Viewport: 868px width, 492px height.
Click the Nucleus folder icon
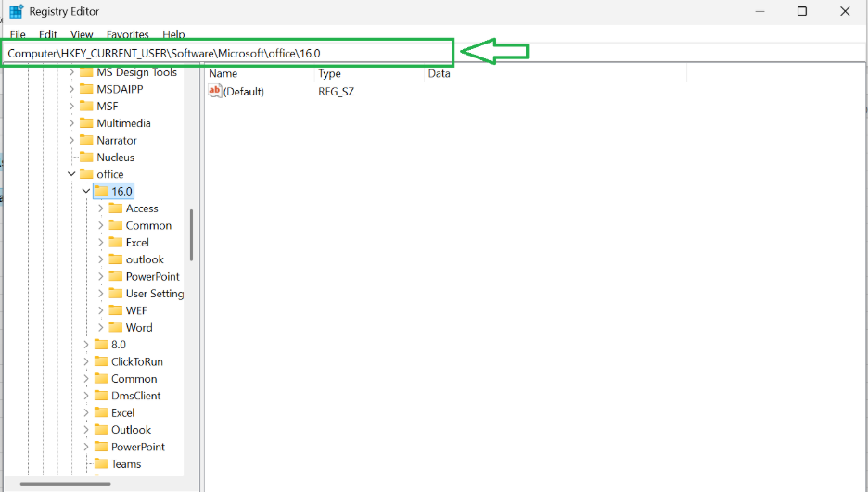point(86,157)
